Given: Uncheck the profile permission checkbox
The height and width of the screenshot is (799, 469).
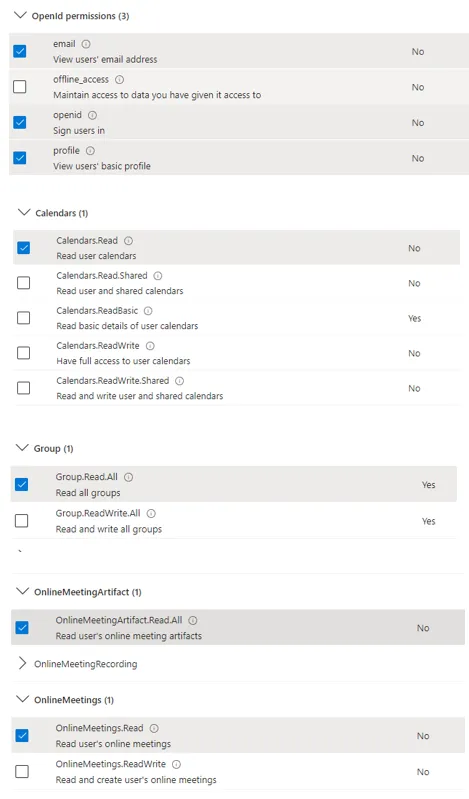Looking at the screenshot, I should [20, 158].
